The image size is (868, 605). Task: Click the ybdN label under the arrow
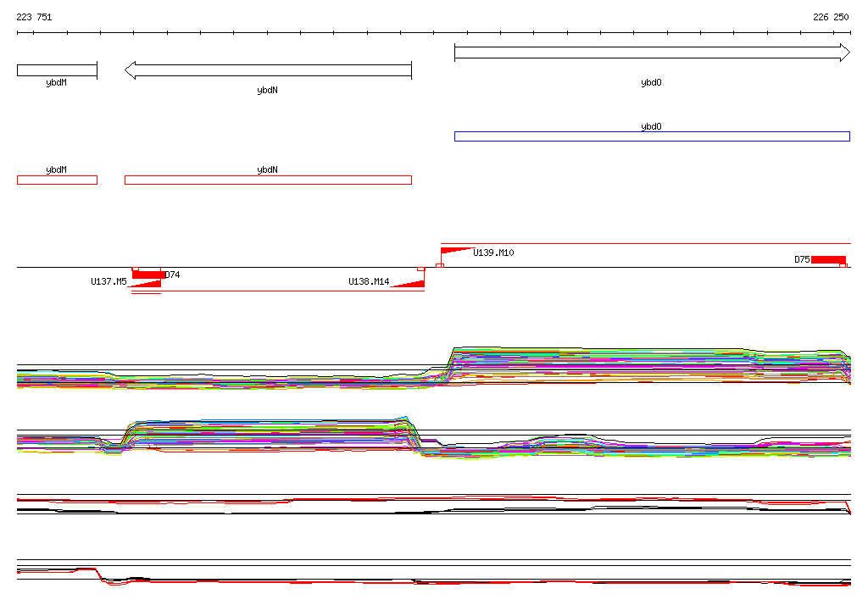point(267,90)
